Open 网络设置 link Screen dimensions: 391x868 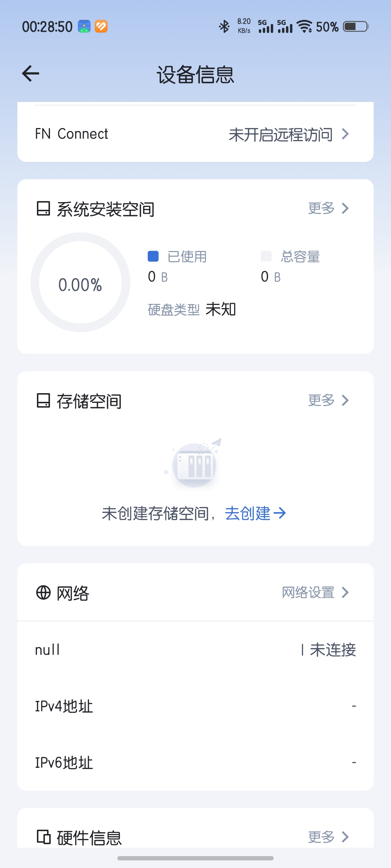click(315, 593)
